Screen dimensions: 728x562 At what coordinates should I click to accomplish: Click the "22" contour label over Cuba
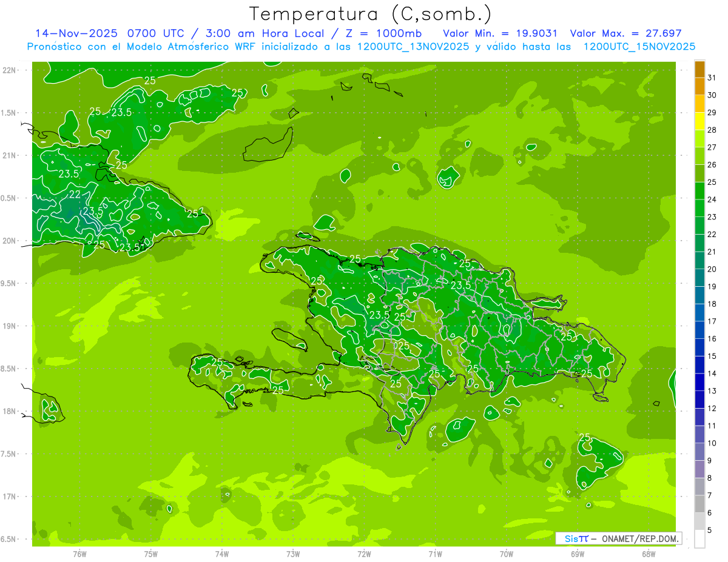point(75,195)
